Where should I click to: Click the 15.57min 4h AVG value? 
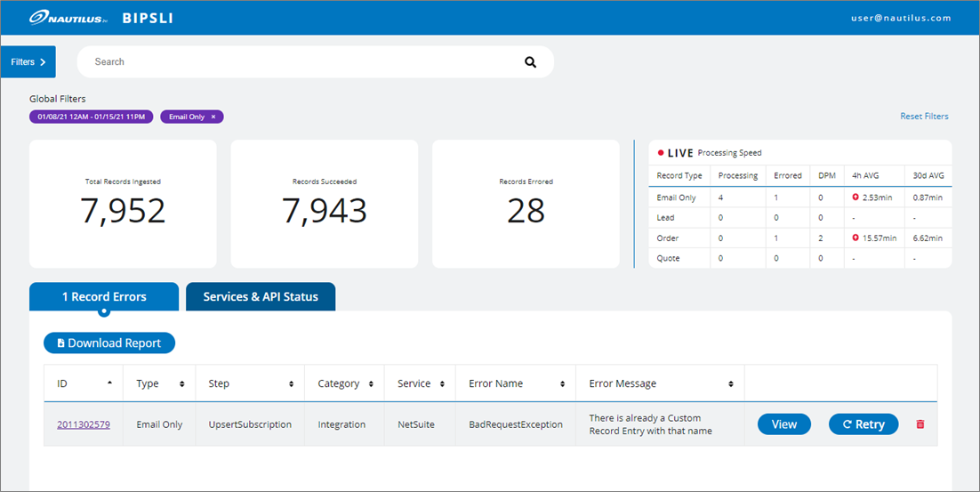[x=880, y=238]
